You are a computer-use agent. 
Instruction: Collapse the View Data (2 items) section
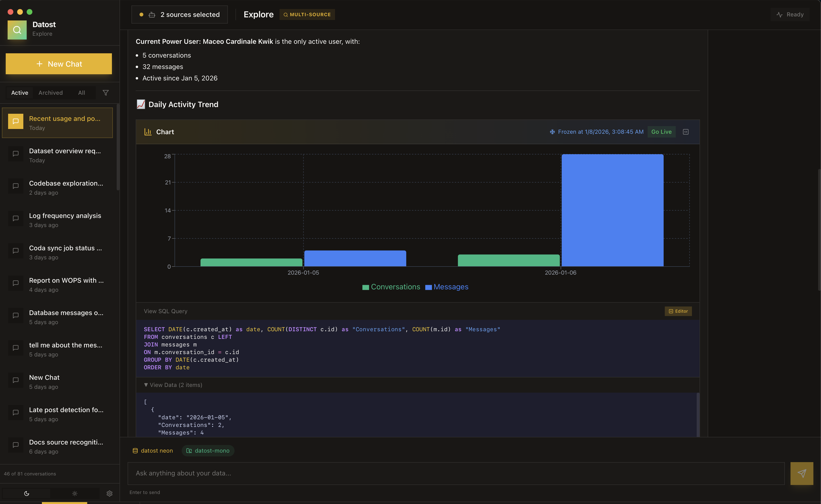[173, 385]
